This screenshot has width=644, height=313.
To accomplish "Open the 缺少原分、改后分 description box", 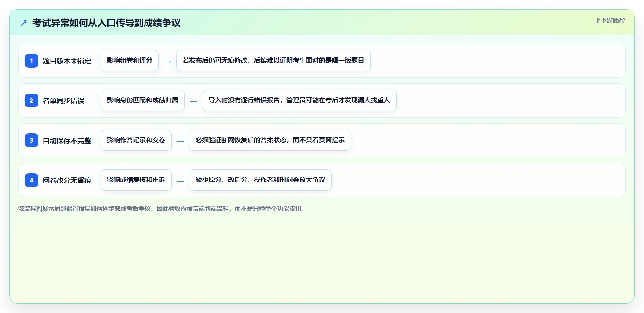I will point(260,180).
